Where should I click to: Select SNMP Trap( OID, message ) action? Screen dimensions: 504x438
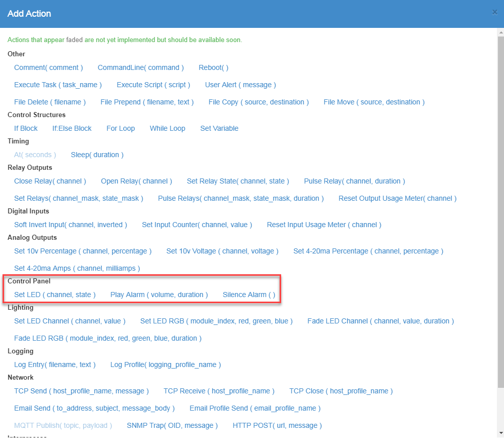click(172, 425)
